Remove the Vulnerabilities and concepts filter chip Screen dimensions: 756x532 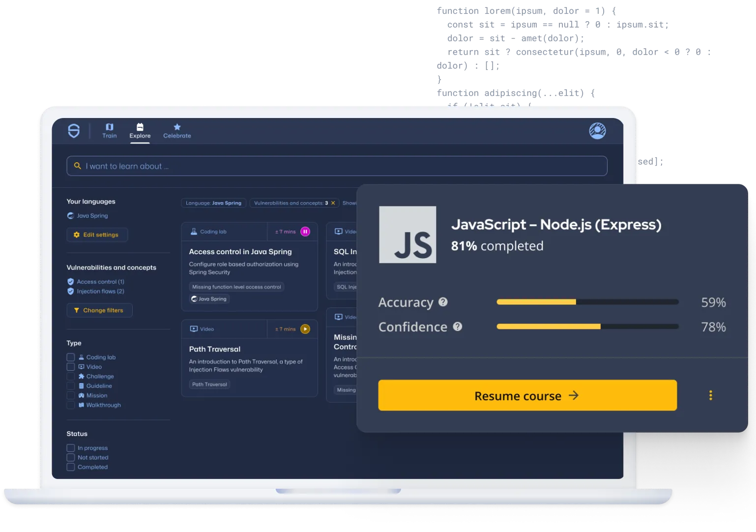pyautogui.click(x=333, y=203)
